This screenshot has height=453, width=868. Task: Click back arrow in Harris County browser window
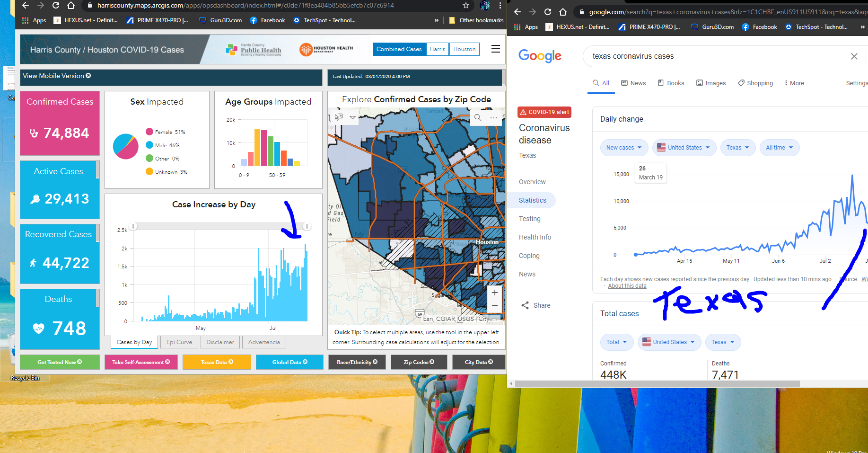point(26,5)
